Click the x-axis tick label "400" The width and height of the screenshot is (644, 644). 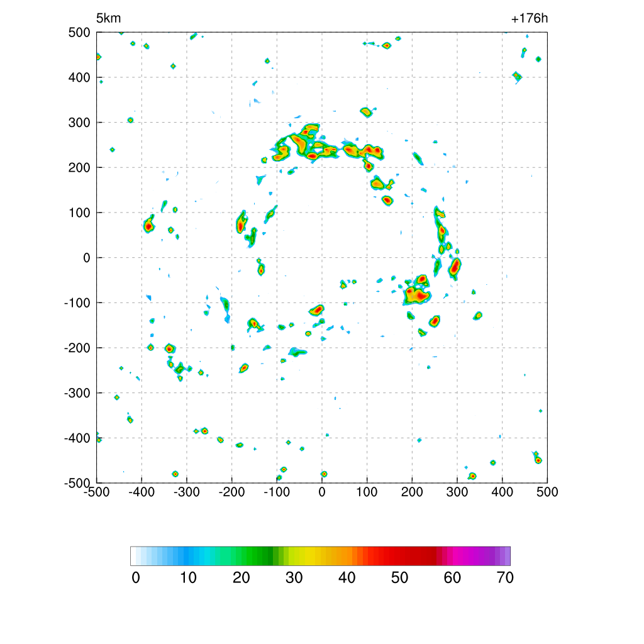502,492
